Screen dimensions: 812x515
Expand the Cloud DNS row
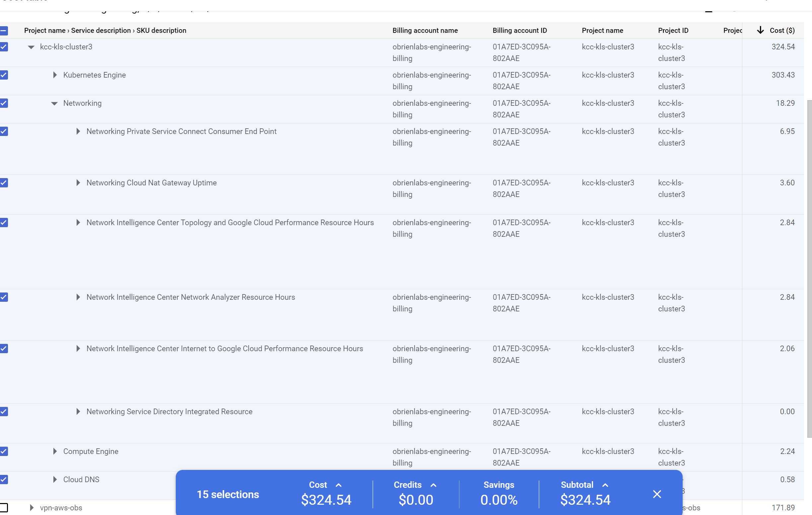tap(55, 479)
